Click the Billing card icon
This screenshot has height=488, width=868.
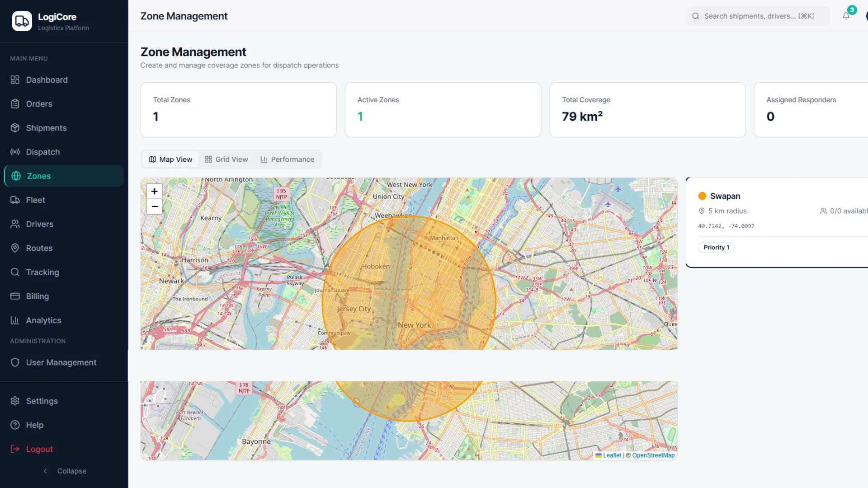pyautogui.click(x=15, y=296)
